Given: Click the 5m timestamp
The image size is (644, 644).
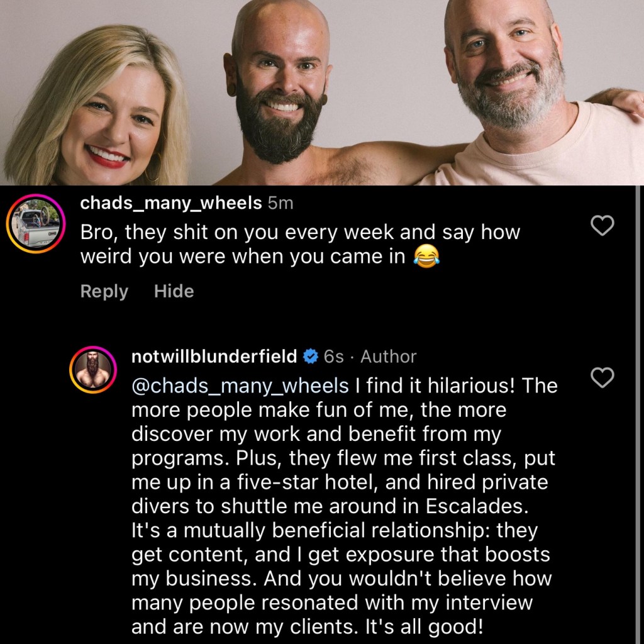Looking at the screenshot, I should (280, 203).
